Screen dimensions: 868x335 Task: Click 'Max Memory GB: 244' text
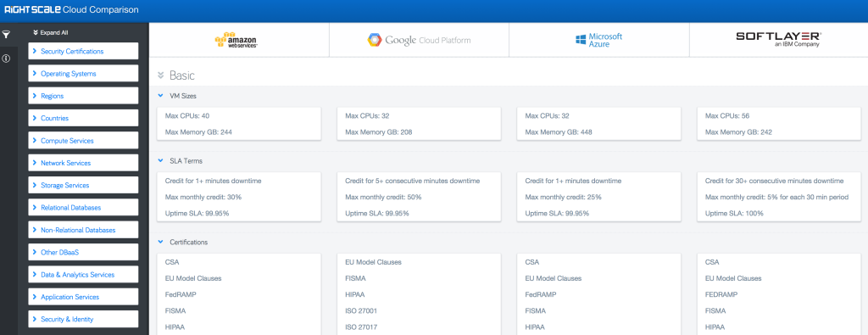(x=198, y=131)
